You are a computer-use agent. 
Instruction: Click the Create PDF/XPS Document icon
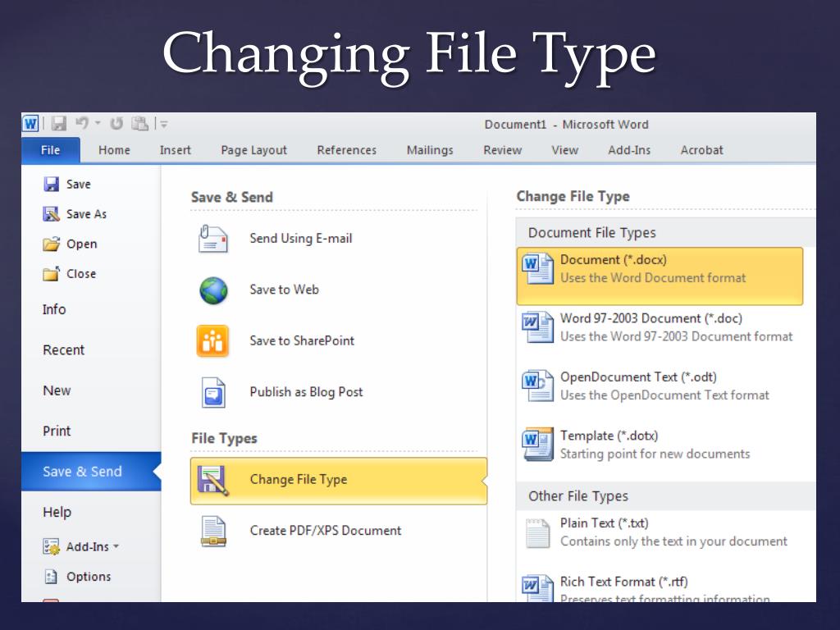point(213,531)
